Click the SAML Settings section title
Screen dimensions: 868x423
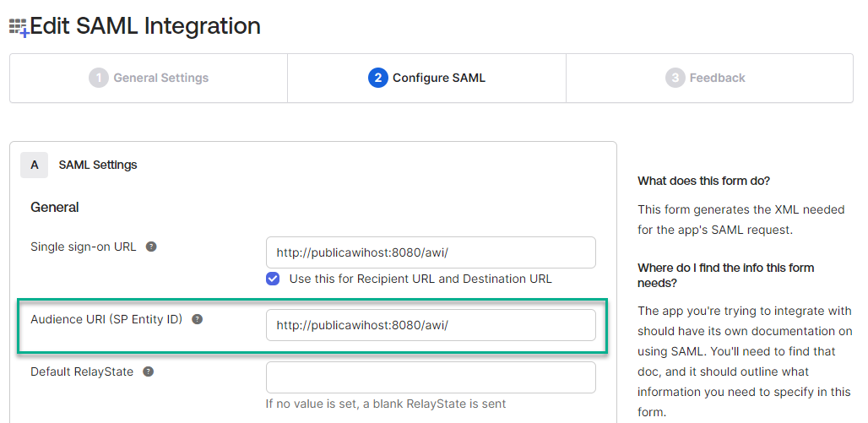98,165
